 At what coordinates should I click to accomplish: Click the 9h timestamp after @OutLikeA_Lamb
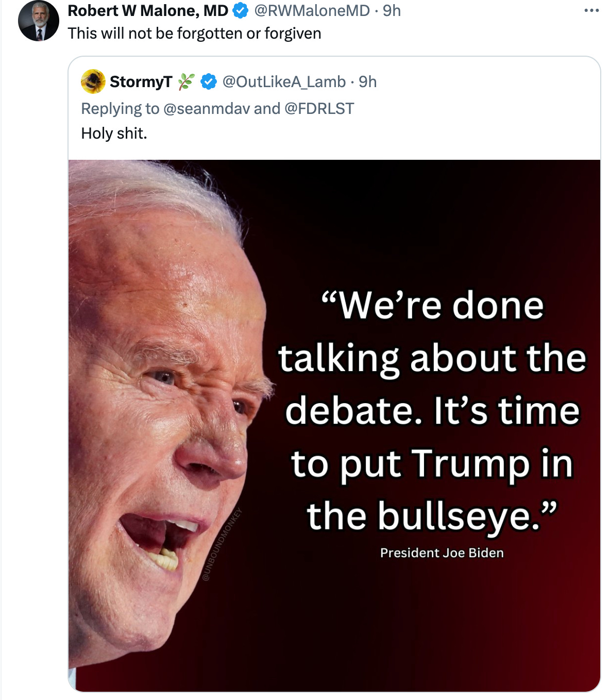click(368, 82)
